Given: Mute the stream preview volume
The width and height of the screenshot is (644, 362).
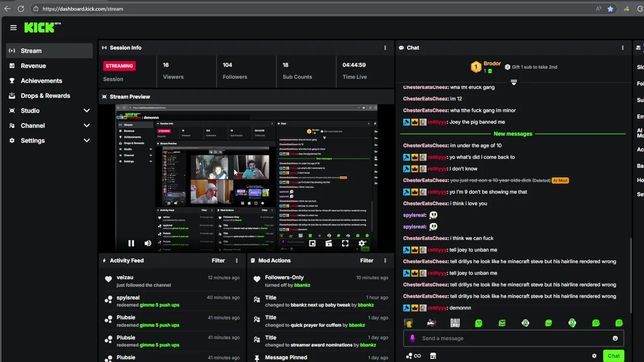Looking at the screenshot, I should [147, 243].
